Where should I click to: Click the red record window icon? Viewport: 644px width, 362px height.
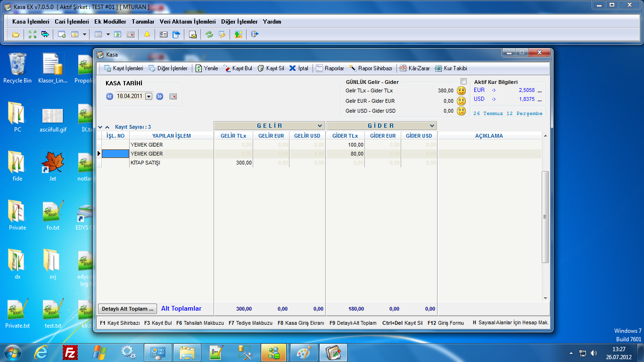coord(131,34)
